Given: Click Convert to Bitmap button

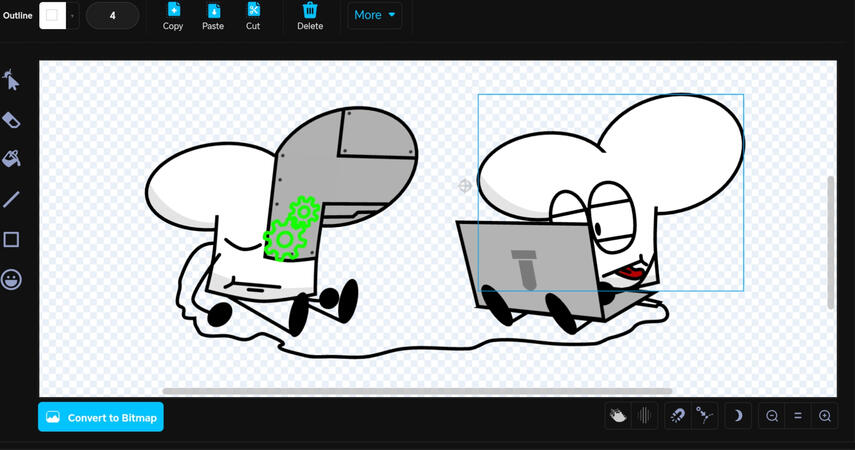Looking at the screenshot, I should pyautogui.click(x=101, y=417).
